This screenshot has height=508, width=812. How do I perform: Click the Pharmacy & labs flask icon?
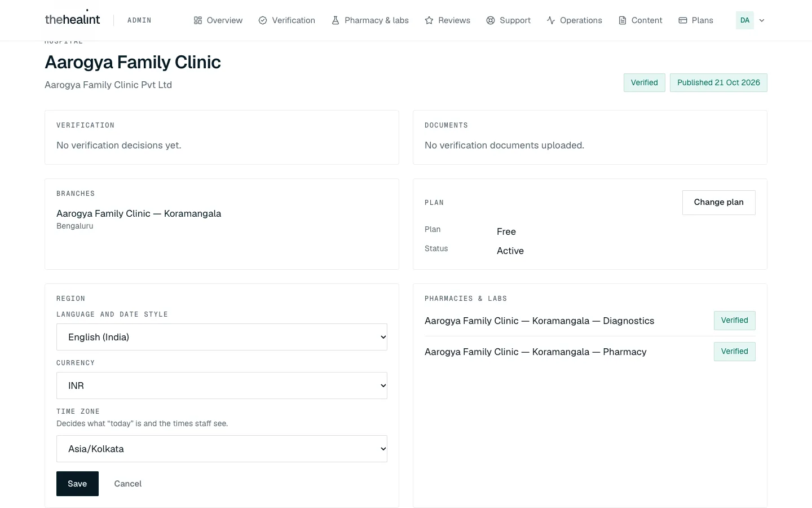[336, 20]
